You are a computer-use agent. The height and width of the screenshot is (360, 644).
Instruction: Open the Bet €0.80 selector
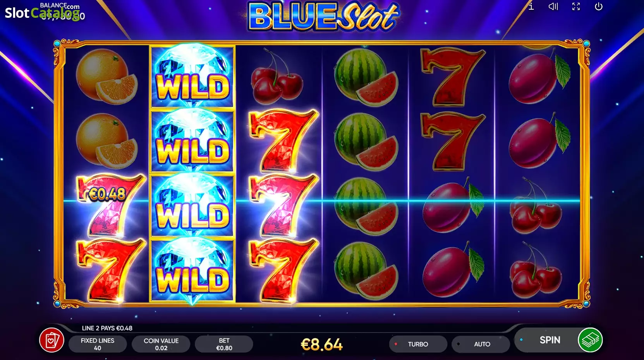pyautogui.click(x=224, y=344)
